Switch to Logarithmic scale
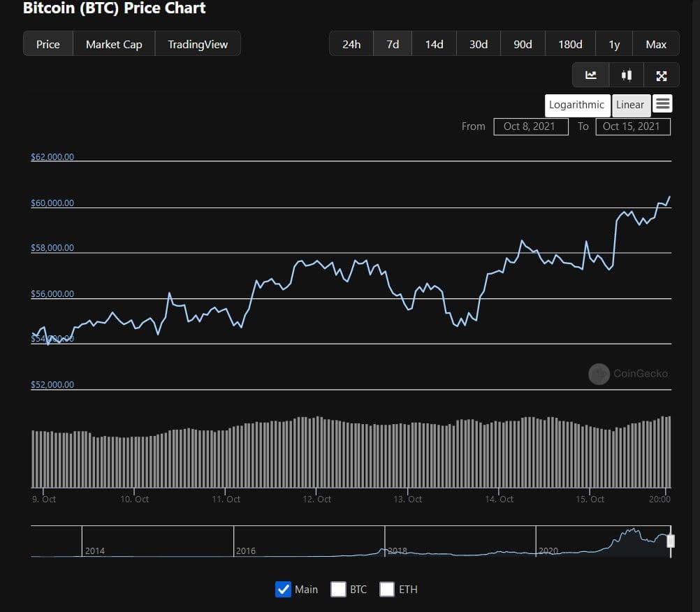The height and width of the screenshot is (612, 700). pos(577,105)
